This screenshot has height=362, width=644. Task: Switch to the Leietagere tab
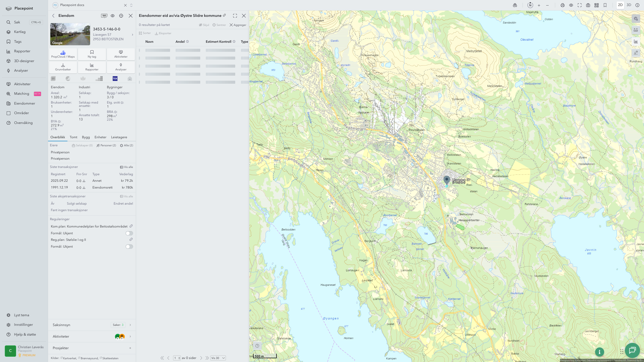pyautogui.click(x=119, y=137)
